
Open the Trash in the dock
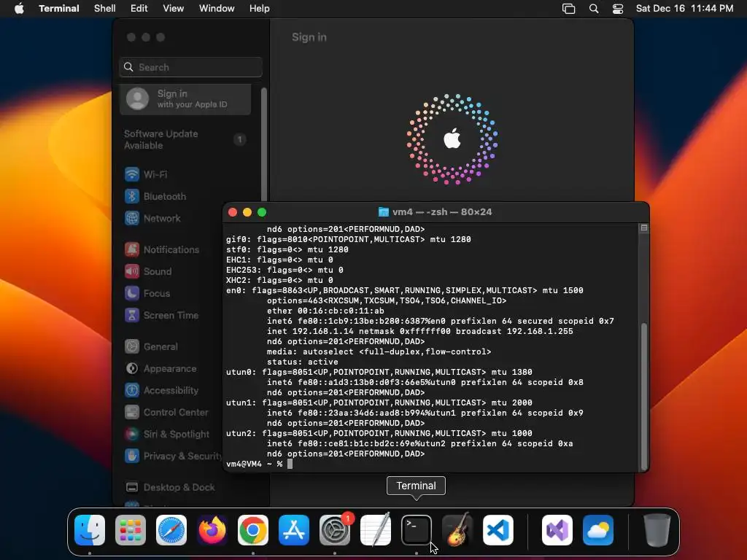coord(657,530)
